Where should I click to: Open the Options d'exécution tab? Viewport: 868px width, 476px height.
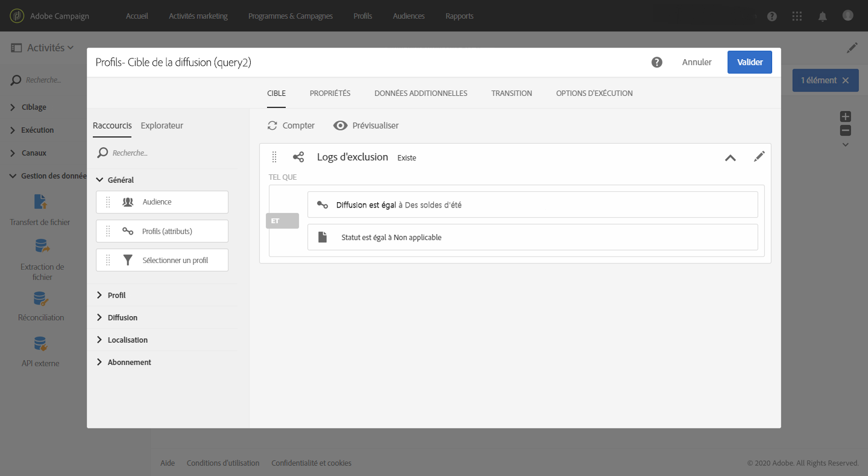[594, 94]
